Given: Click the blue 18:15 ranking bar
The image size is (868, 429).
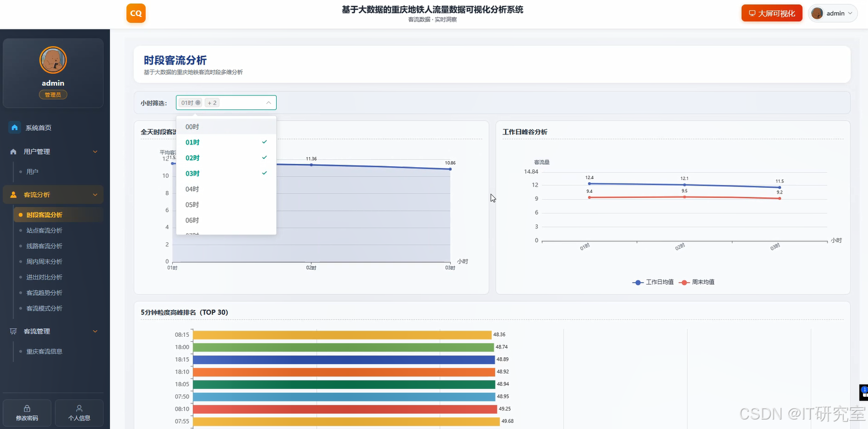Looking at the screenshot, I should click(x=344, y=360).
